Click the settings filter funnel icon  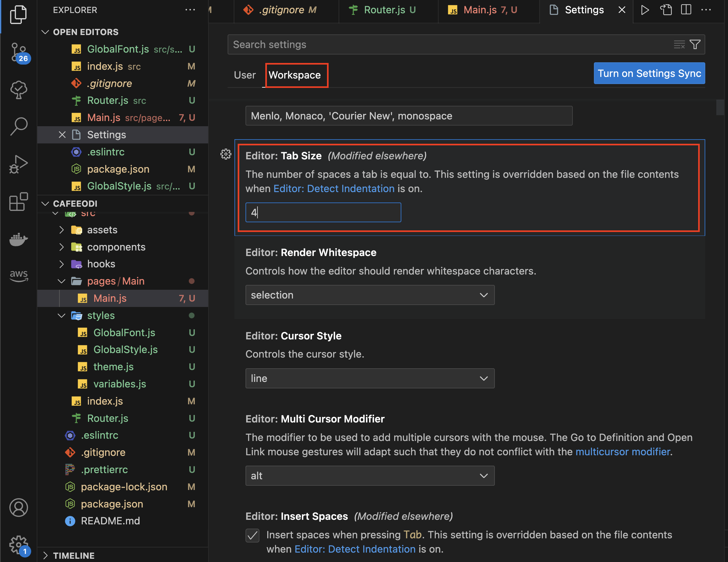pos(695,44)
